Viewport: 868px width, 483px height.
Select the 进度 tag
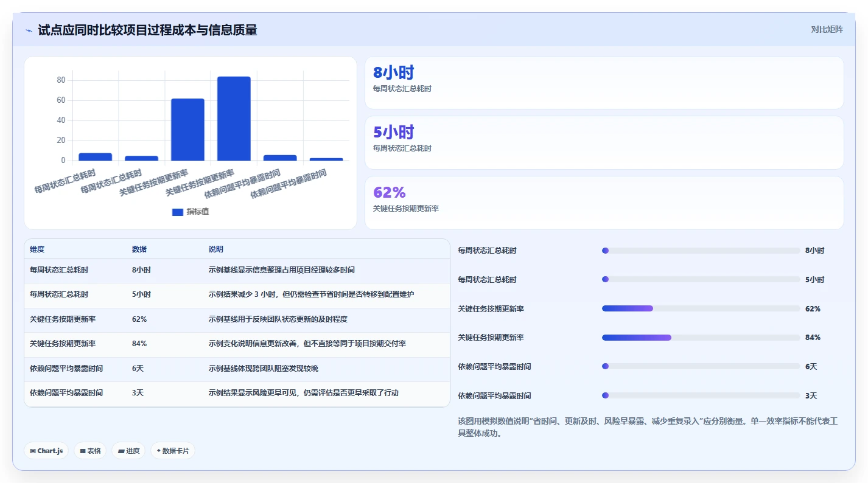point(128,451)
